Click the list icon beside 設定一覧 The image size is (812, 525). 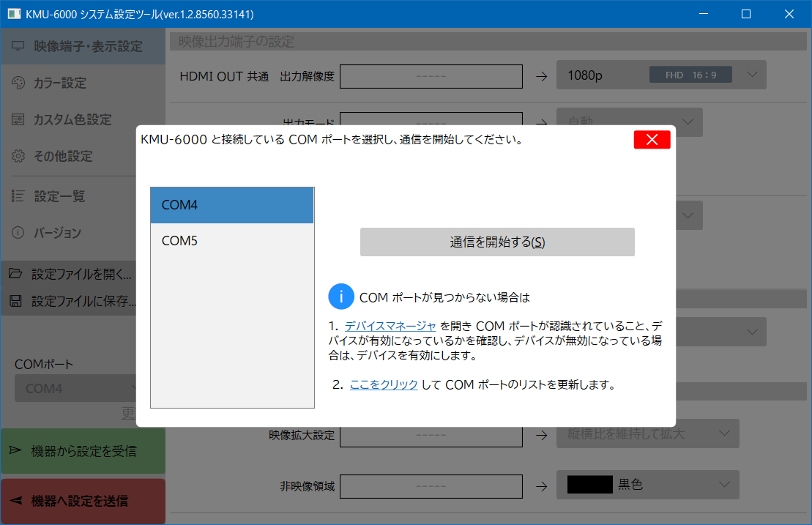pos(19,196)
